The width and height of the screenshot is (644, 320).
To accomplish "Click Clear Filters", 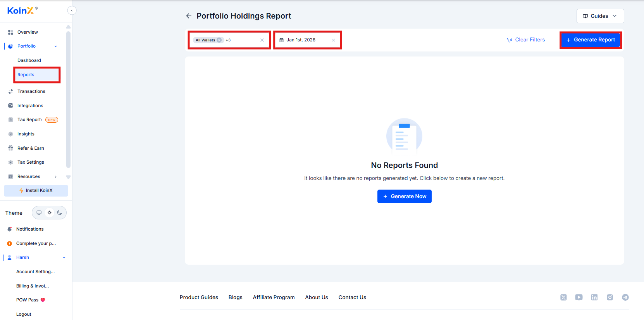I will (x=526, y=40).
